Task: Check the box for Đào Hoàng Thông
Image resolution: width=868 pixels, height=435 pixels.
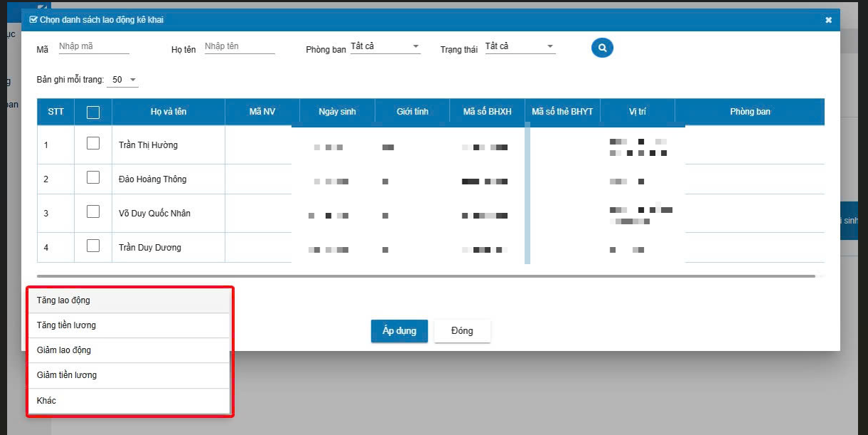Action: 93,177
